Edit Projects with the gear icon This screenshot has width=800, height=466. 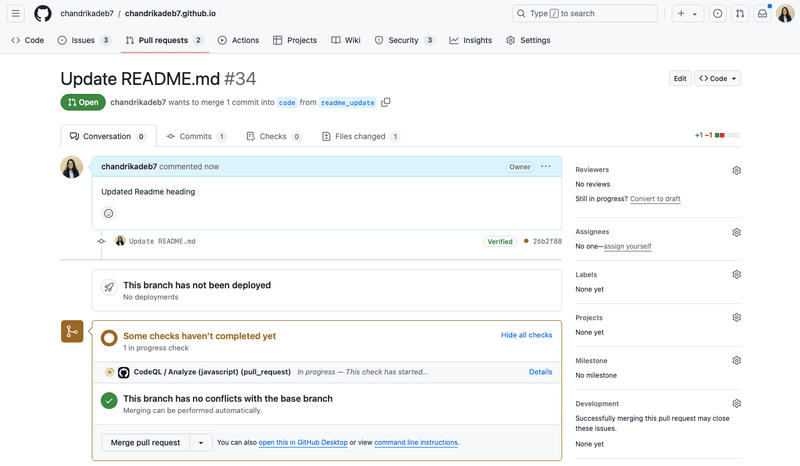click(x=736, y=317)
